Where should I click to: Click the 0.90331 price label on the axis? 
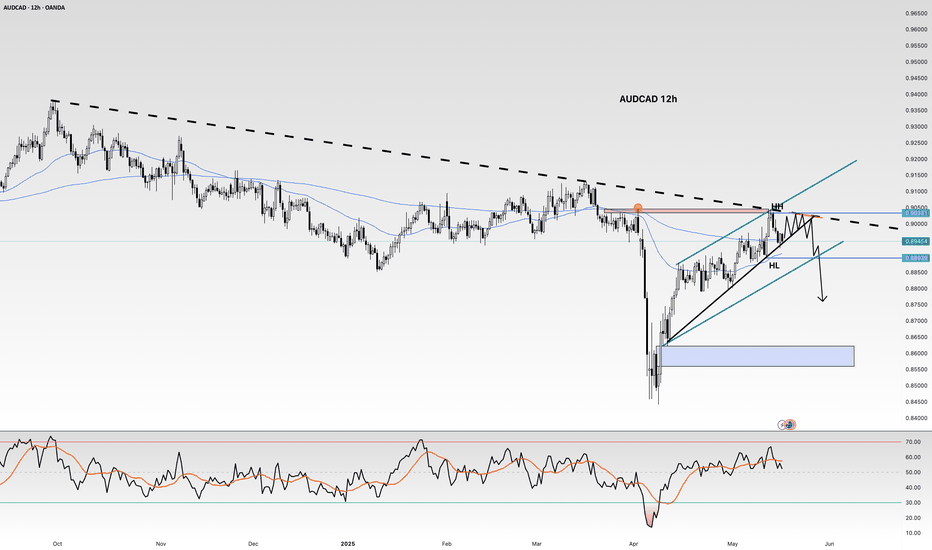point(916,213)
